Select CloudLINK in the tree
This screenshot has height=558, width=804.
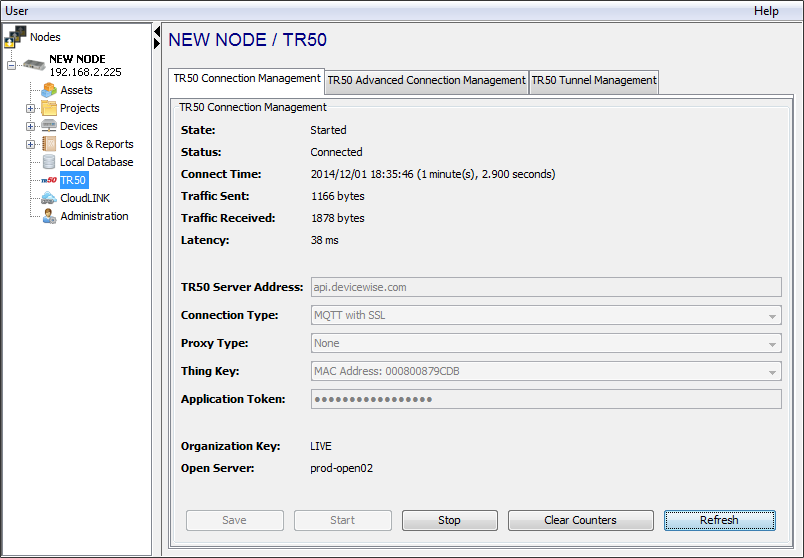85,198
